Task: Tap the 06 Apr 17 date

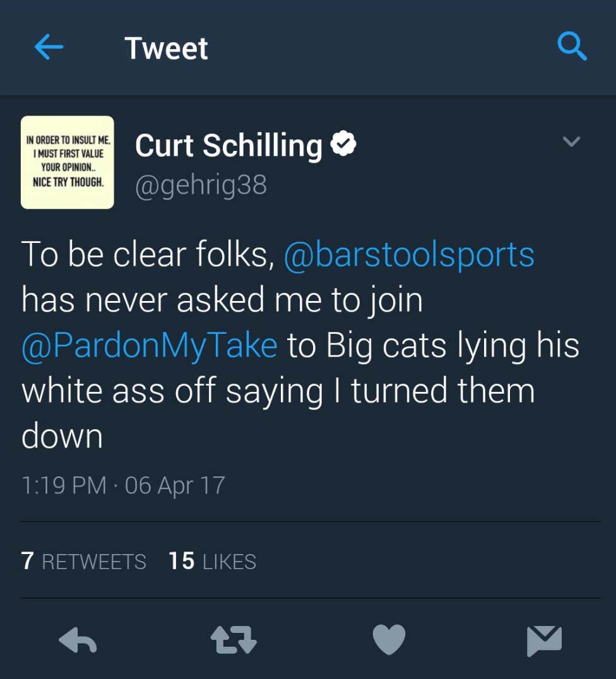Action: tap(175, 486)
